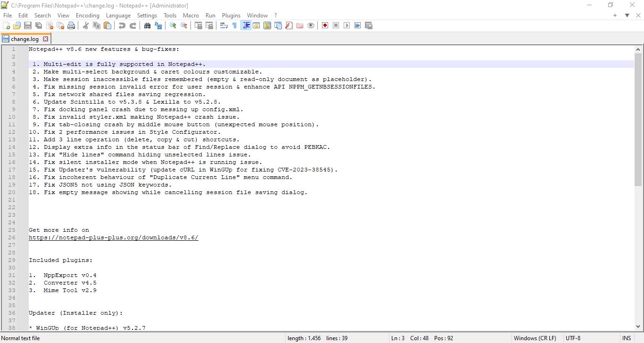Open the Macro menu

191,16
